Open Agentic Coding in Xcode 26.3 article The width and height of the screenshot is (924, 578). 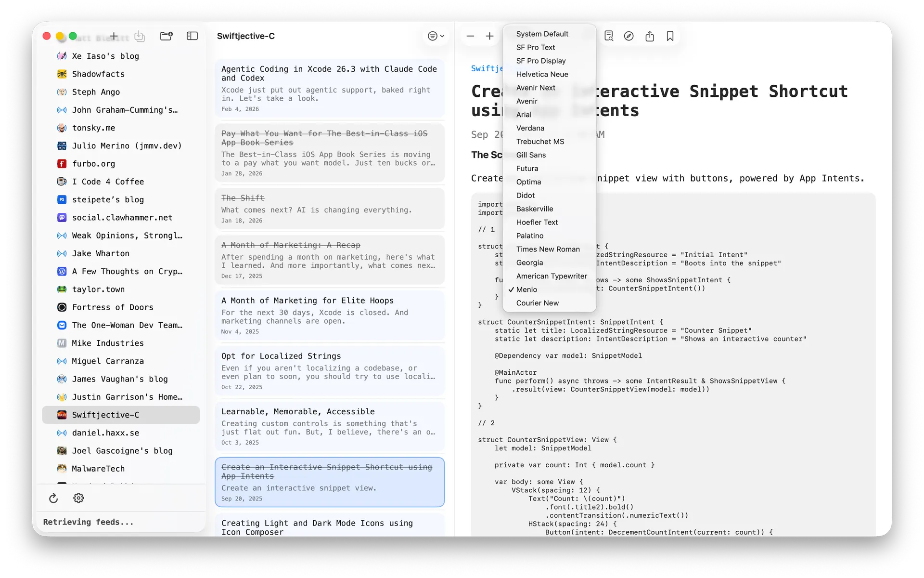pos(330,89)
